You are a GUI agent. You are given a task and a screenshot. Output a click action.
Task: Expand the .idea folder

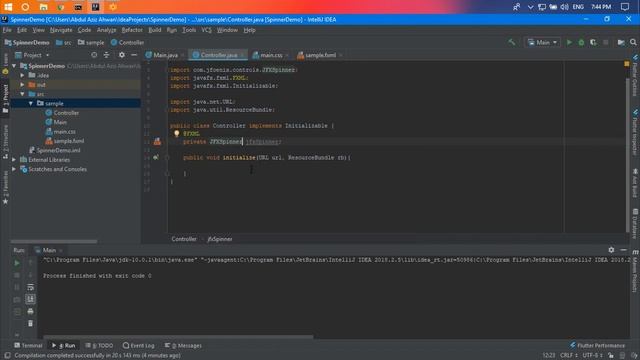22,75
